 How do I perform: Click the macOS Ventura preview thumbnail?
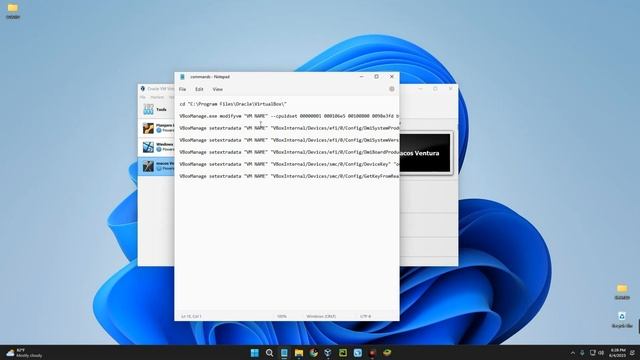click(425, 153)
